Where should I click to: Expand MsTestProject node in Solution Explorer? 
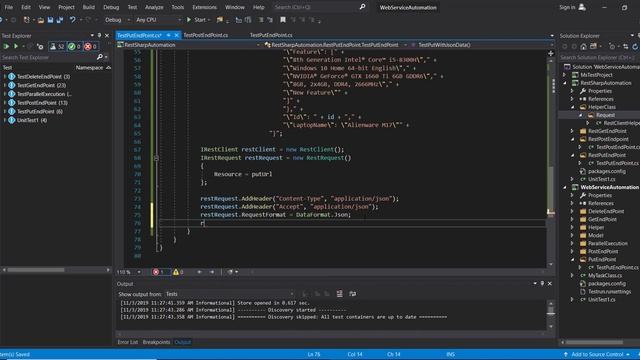tap(565, 75)
